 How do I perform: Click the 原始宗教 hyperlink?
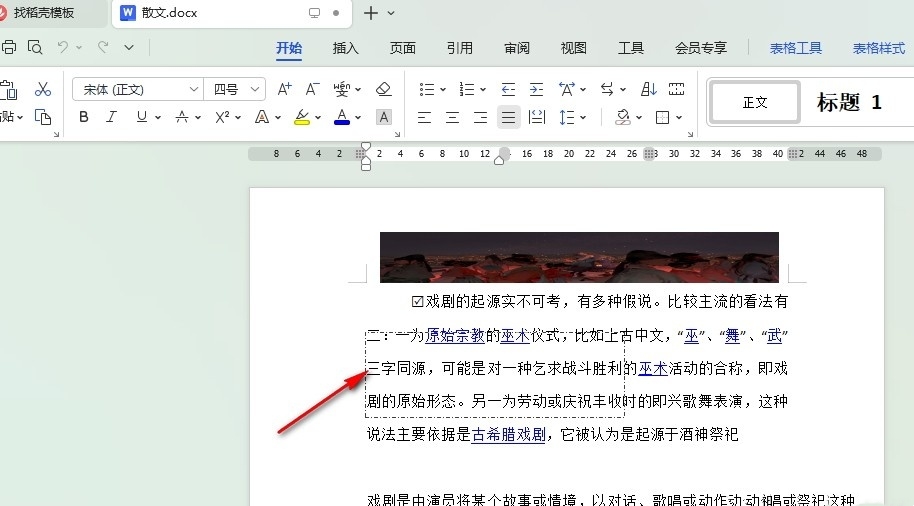click(x=455, y=335)
